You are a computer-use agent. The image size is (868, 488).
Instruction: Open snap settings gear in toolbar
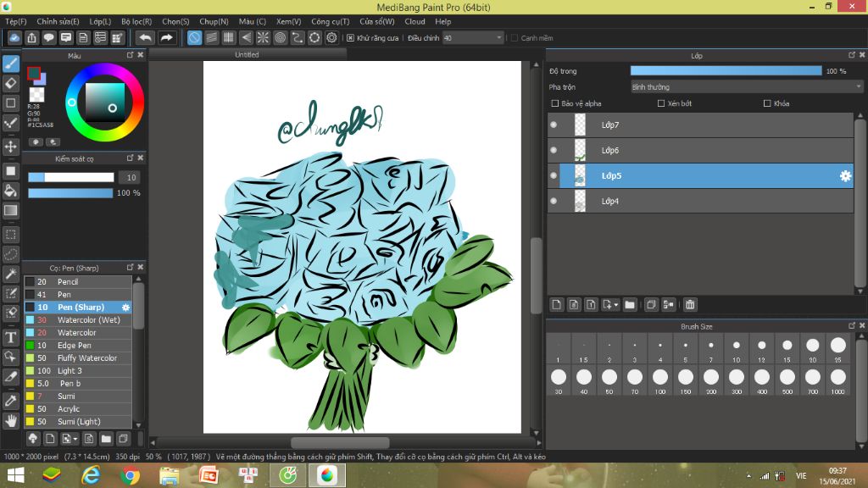(x=331, y=37)
